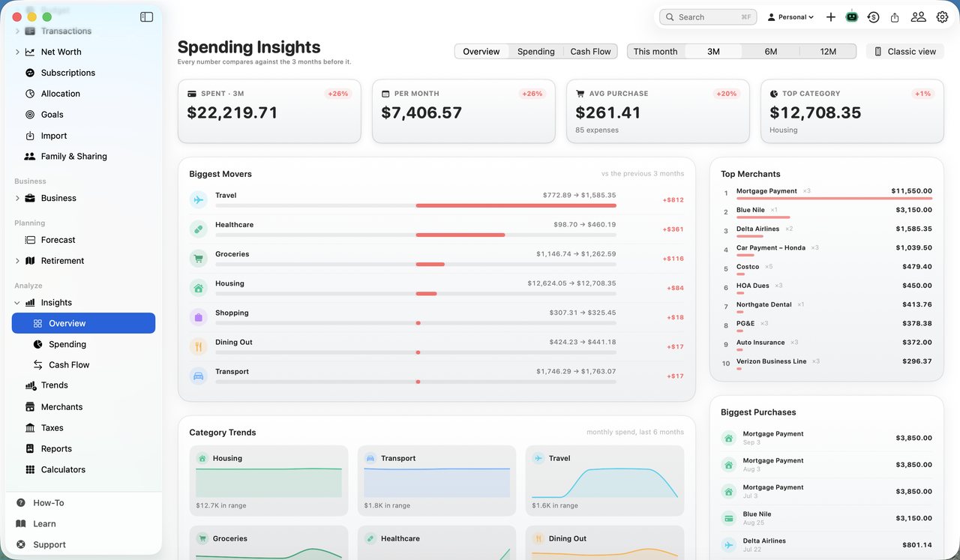The width and height of the screenshot is (960, 560).
Task: Click the Travel mover progress bar
Action: (415, 205)
